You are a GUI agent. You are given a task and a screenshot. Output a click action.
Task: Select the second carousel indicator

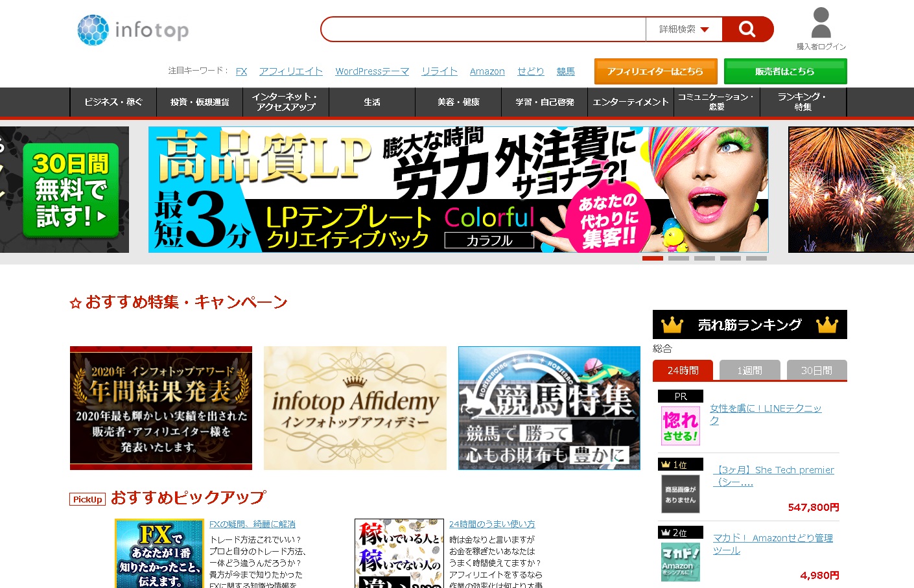(679, 258)
